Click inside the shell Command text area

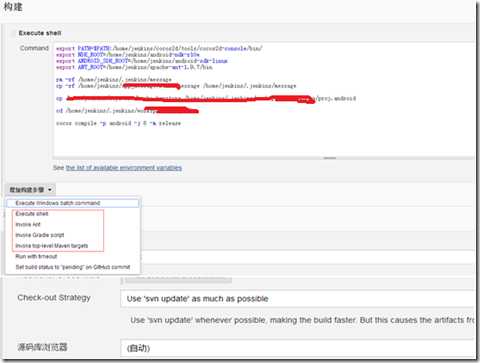point(264,100)
